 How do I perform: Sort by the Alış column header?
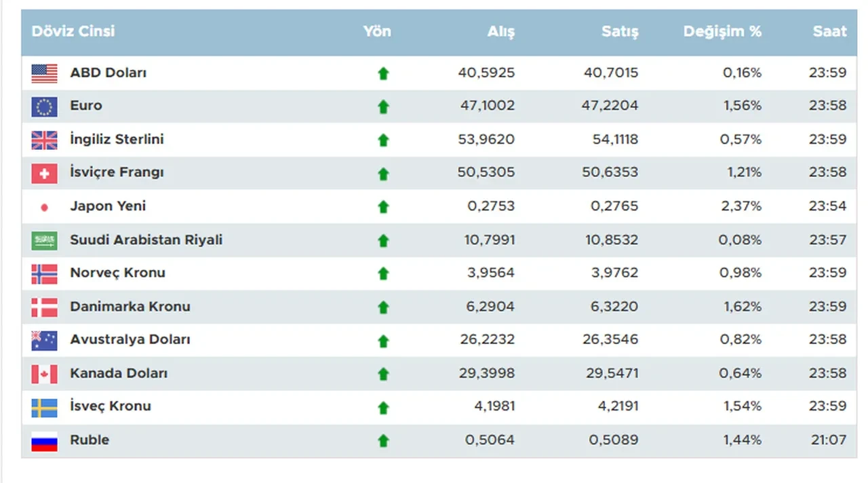(x=500, y=31)
